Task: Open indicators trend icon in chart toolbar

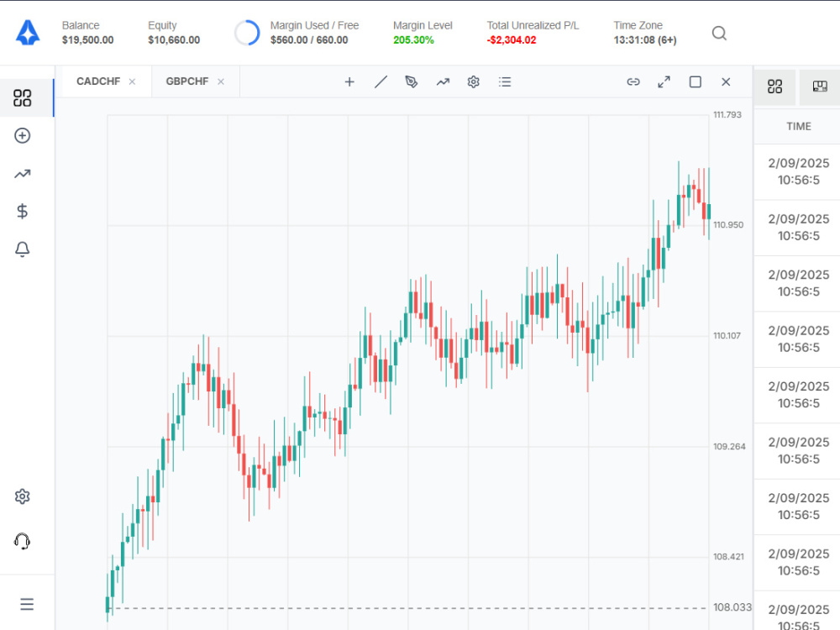Action: coord(443,82)
